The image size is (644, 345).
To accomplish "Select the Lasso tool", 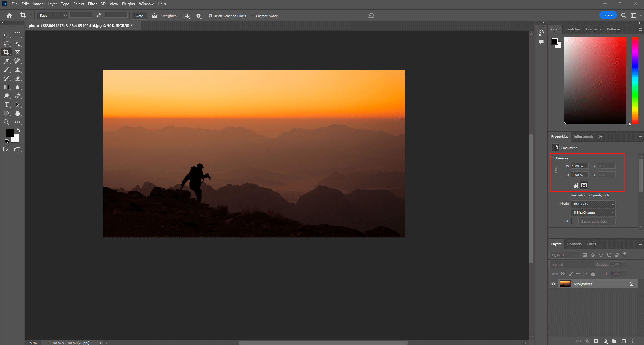I will [6, 44].
